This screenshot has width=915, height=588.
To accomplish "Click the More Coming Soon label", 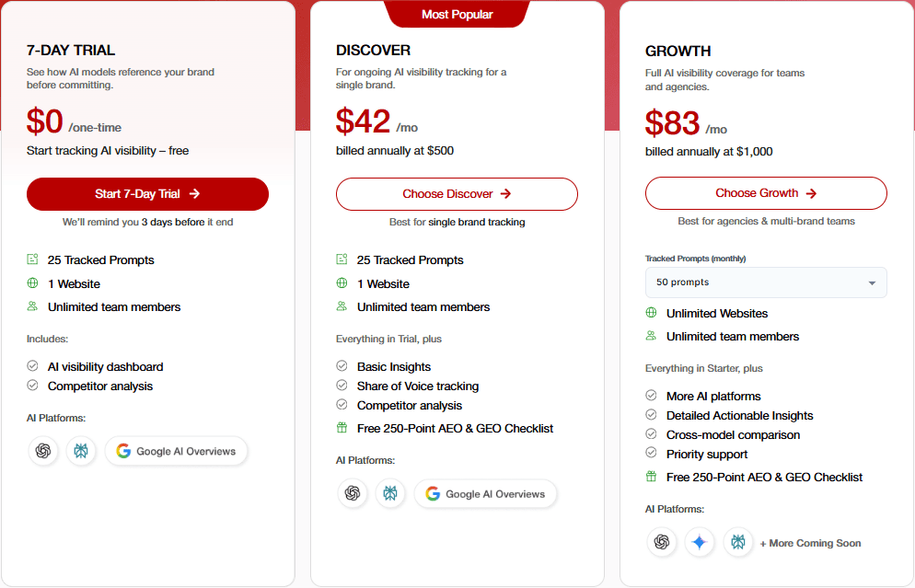I will (811, 543).
